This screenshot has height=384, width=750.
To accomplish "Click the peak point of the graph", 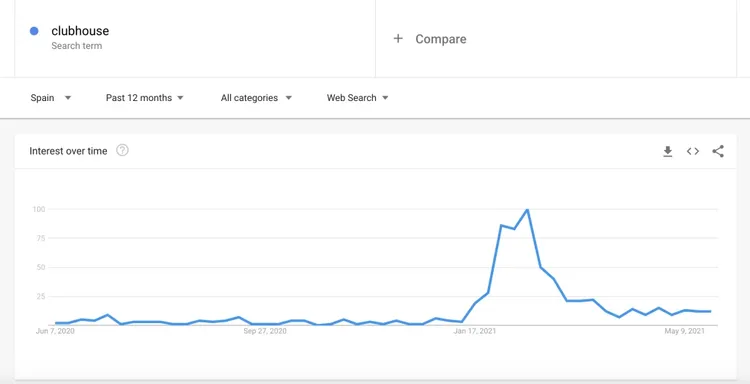I will click(x=527, y=209).
